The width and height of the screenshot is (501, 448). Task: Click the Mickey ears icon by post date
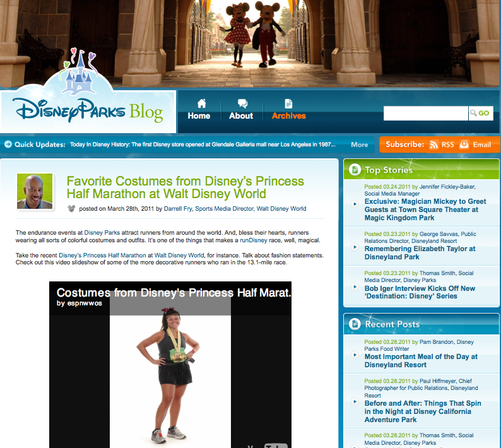click(x=71, y=209)
